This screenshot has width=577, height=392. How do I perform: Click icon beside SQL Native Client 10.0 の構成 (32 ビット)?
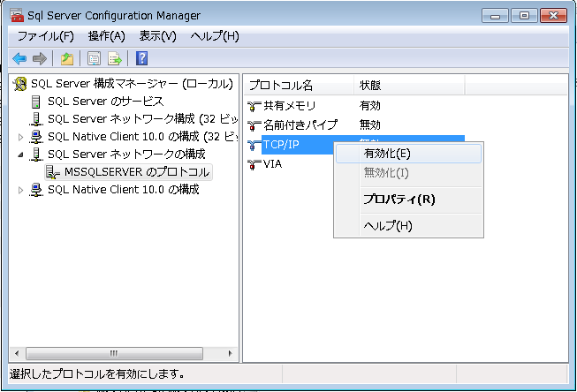(36, 137)
